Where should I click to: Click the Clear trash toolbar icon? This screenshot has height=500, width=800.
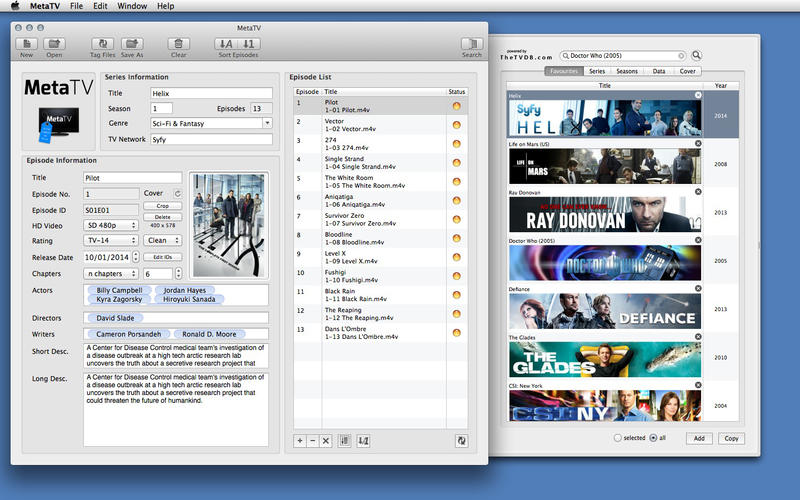(x=179, y=44)
